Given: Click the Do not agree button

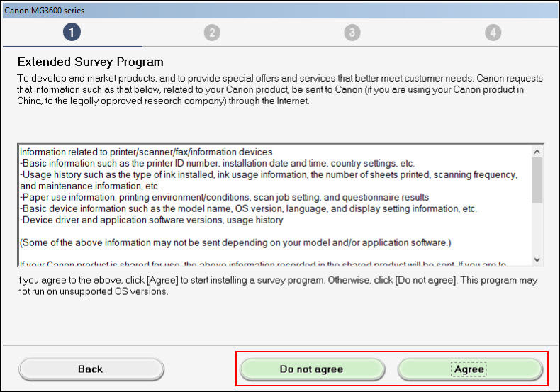Looking at the screenshot, I should click(x=312, y=369).
